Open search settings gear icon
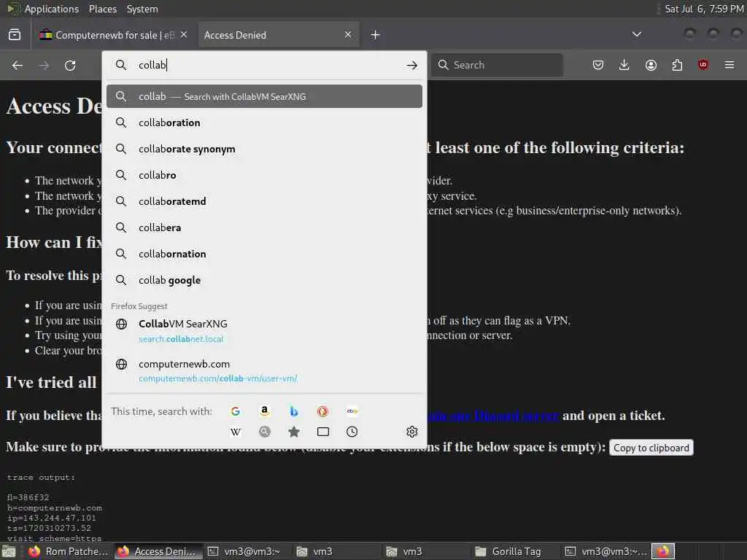The image size is (747, 560). click(x=412, y=432)
